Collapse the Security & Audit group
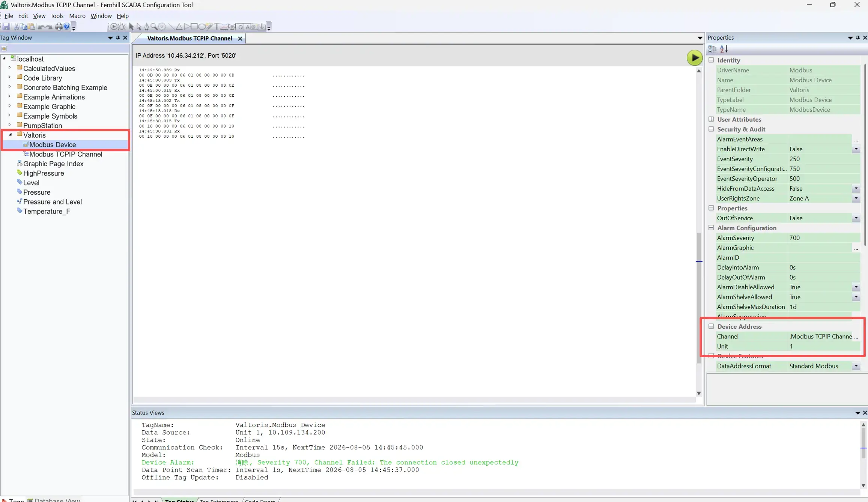This screenshot has width=868, height=502. (x=711, y=129)
